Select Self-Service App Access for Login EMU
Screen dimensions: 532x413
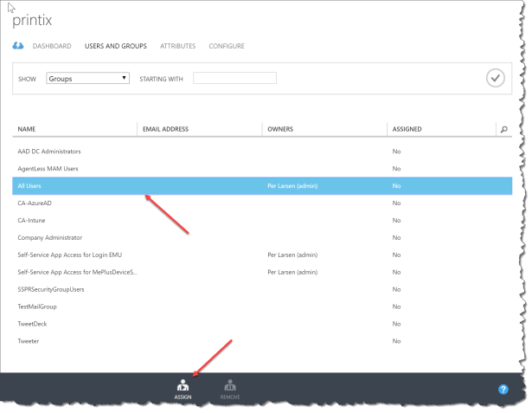pos(69,255)
